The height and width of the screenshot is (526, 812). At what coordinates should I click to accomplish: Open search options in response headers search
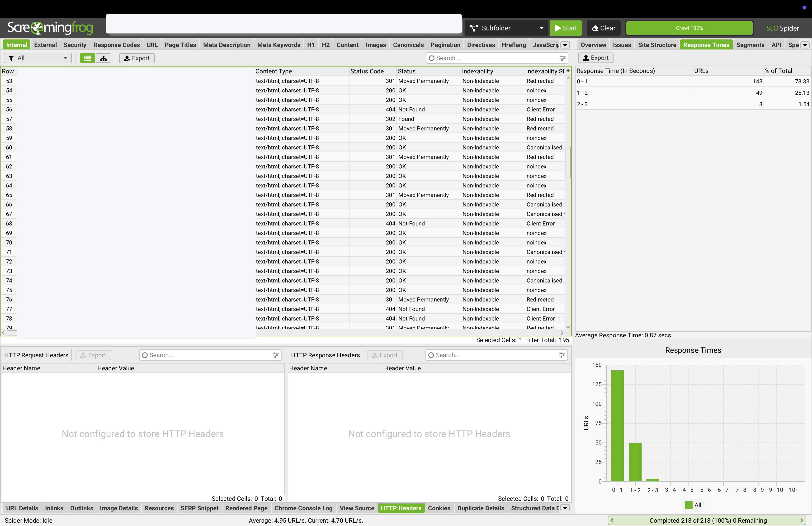point(562,355)
